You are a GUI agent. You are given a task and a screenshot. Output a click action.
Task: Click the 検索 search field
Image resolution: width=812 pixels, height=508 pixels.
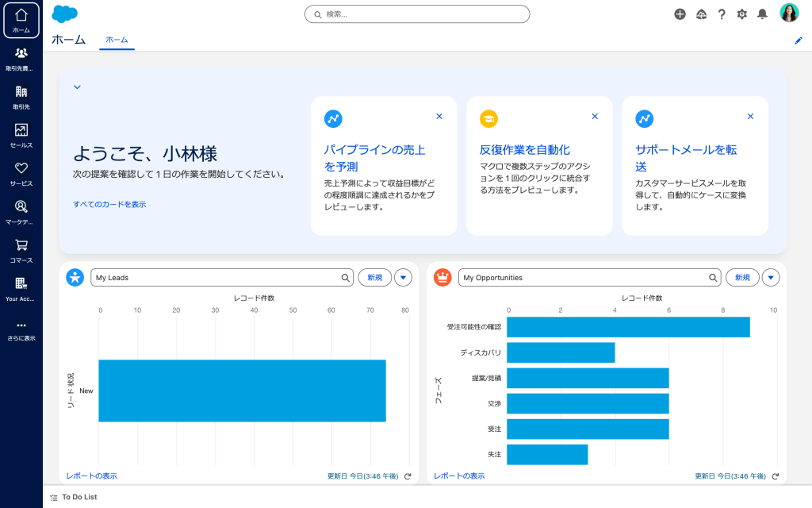(x=417, y=14)
